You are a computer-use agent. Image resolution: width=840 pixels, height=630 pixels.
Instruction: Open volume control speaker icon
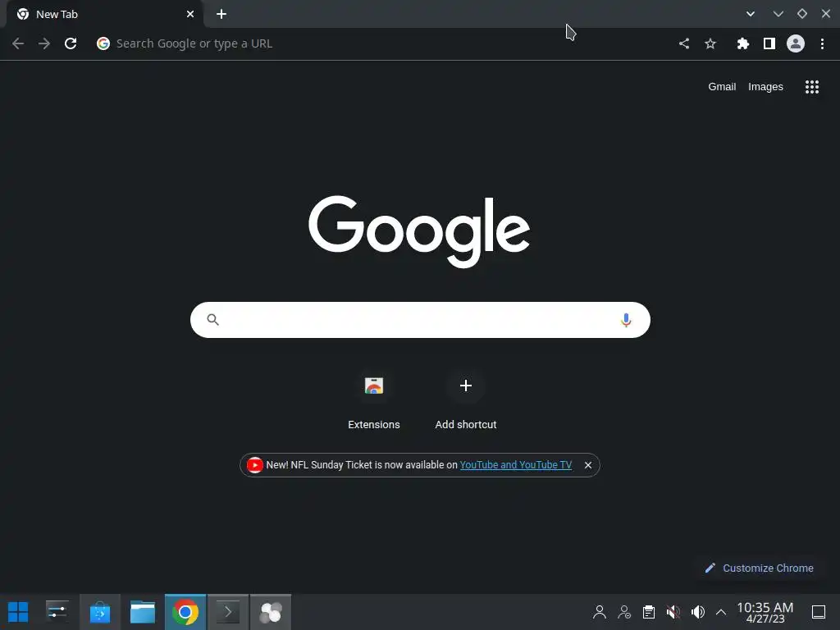coord(697,612)
